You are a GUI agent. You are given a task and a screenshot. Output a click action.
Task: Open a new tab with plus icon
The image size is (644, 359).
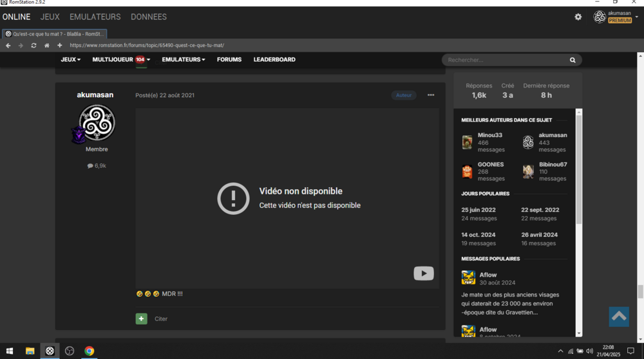tap(59, 46)
